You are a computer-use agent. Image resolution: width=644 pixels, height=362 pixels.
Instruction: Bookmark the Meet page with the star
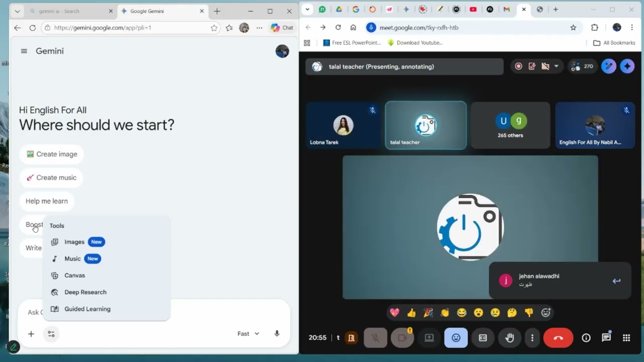point(573,28)
